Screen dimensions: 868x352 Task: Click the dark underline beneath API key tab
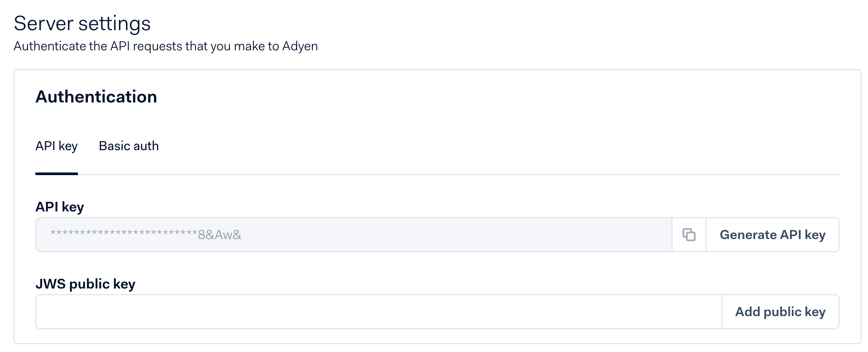[56, 174]
